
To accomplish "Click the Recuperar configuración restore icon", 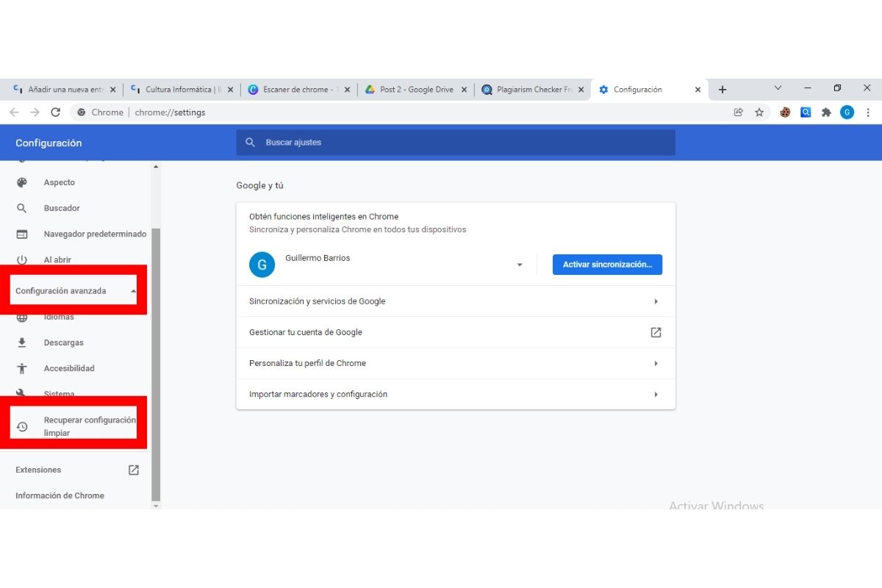I will click(x=22, y=426).
